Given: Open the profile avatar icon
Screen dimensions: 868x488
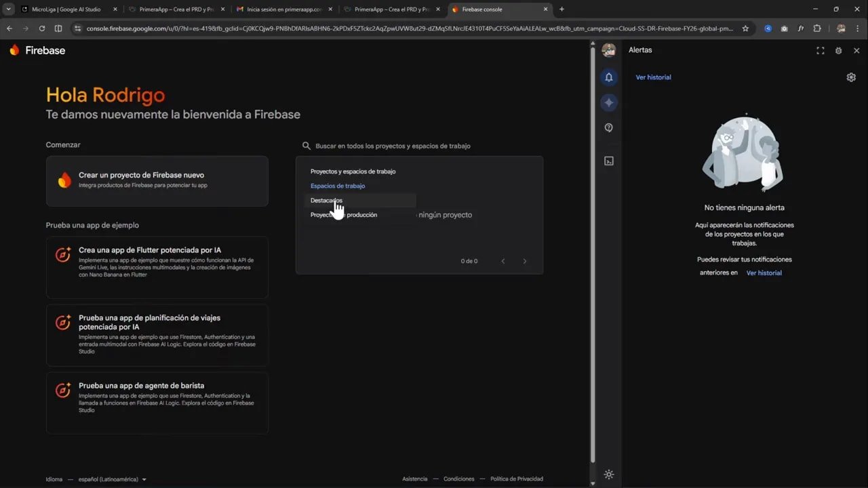Looking at the screenshot, I should [608, 50].
